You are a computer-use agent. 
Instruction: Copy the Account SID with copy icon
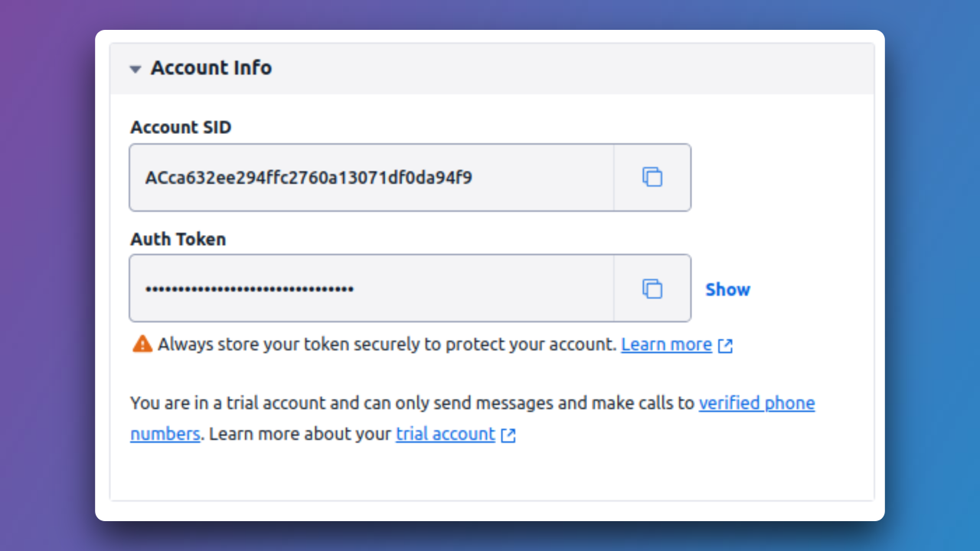pos(652,178)
